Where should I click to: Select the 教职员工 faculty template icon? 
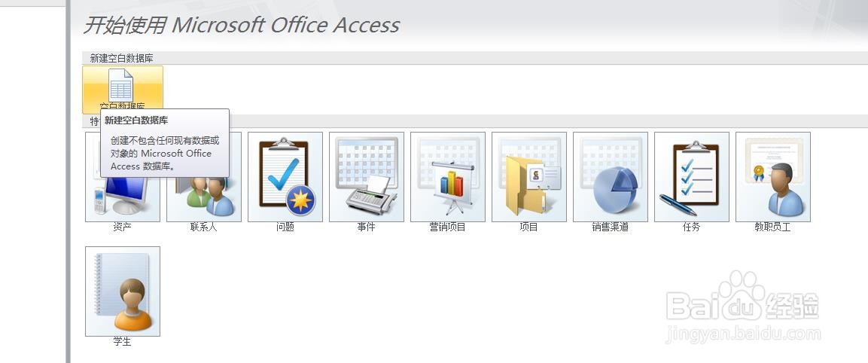[773, 177]
